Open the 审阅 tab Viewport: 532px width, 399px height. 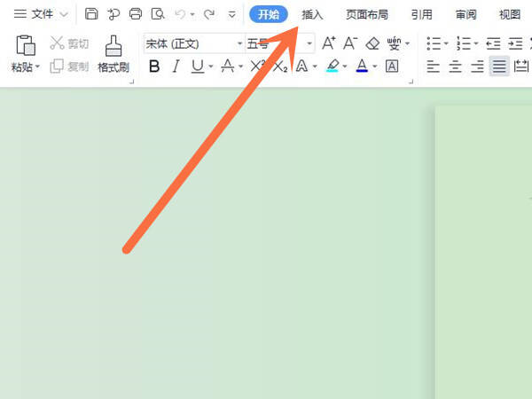[465, 14]
